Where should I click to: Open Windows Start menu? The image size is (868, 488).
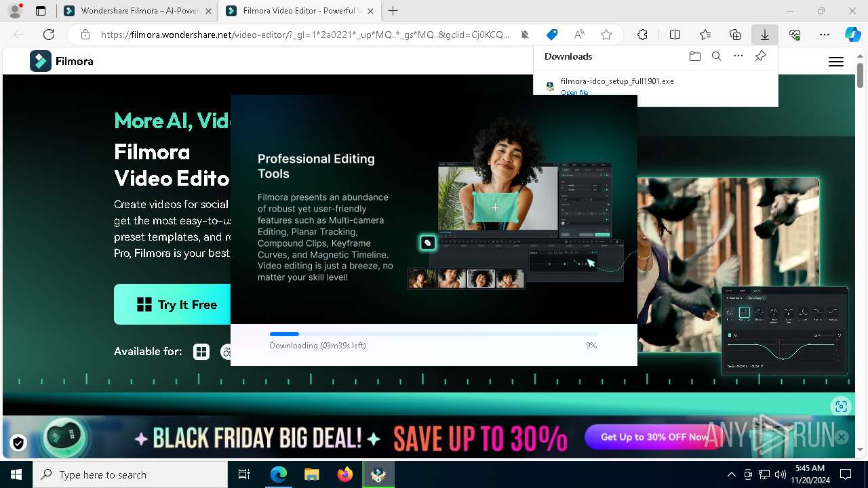[16, 474]
